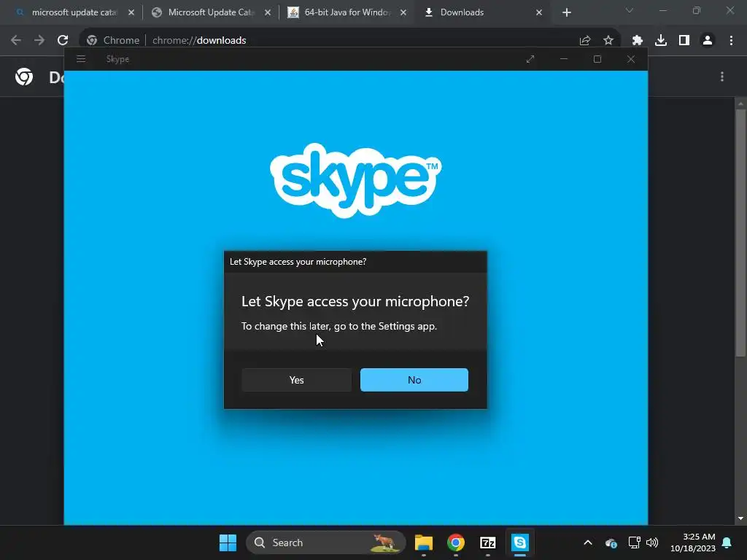Maximize the Skype window

(x=597, y=59)
